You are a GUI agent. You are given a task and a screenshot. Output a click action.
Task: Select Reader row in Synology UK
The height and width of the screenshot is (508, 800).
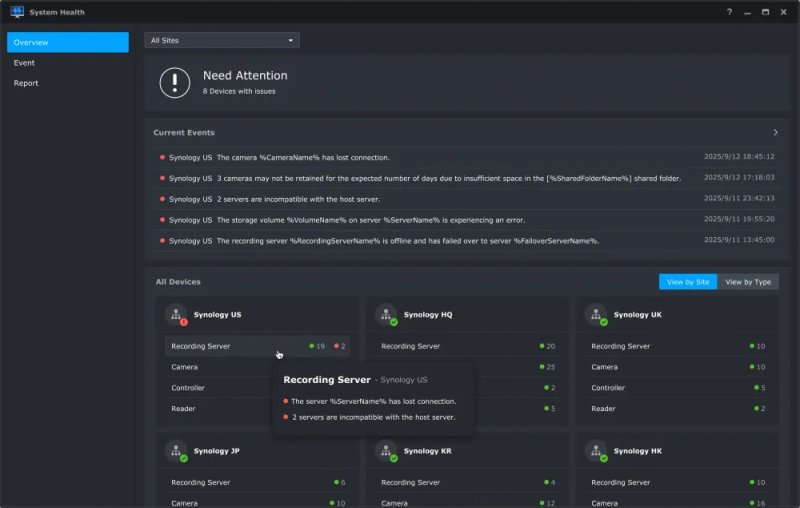(x=678, y=409)
